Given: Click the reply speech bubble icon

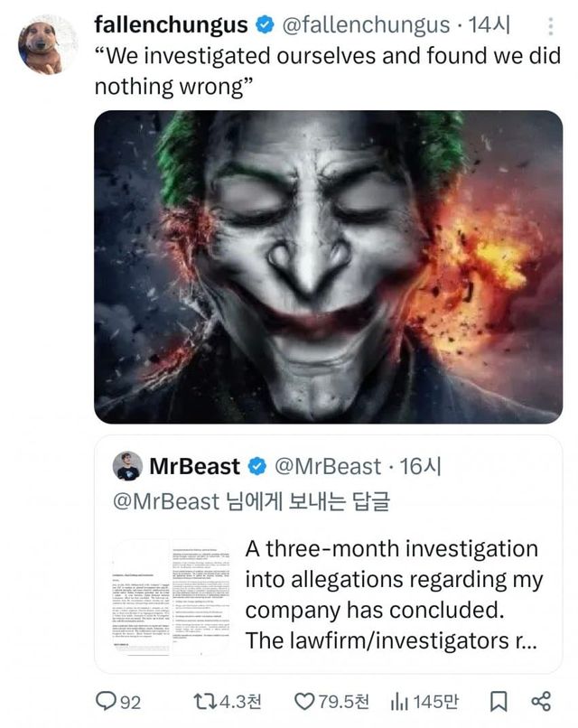Looking at the screenshot, I should tap(107, 702).
